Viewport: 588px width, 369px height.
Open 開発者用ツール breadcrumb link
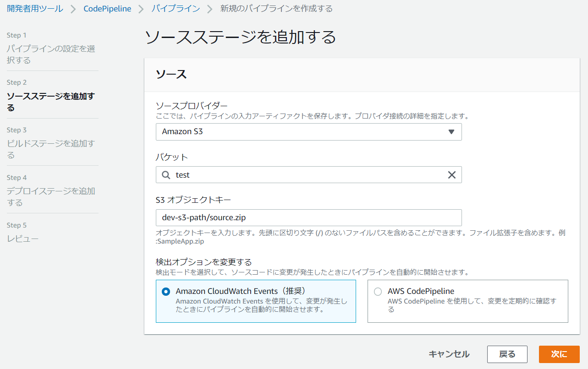tap(35, 9)
